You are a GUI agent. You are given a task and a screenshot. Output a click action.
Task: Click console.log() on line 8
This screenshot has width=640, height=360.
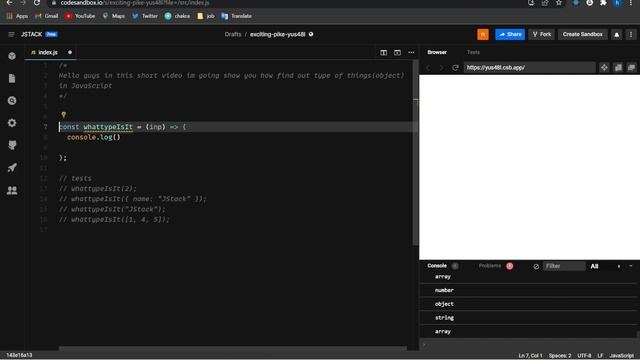[93, 137]
